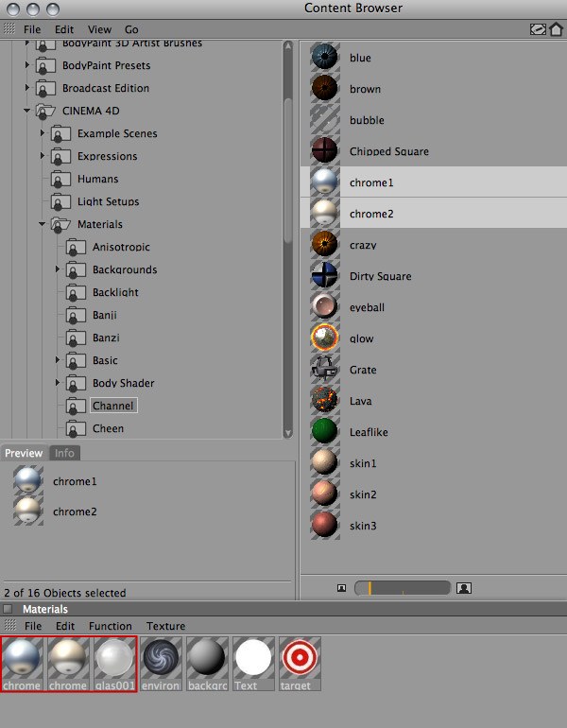The width and height of the screenshot is (567, 728).
Task: Choose the Chipped Square material icon
Action: coord(325,151)
